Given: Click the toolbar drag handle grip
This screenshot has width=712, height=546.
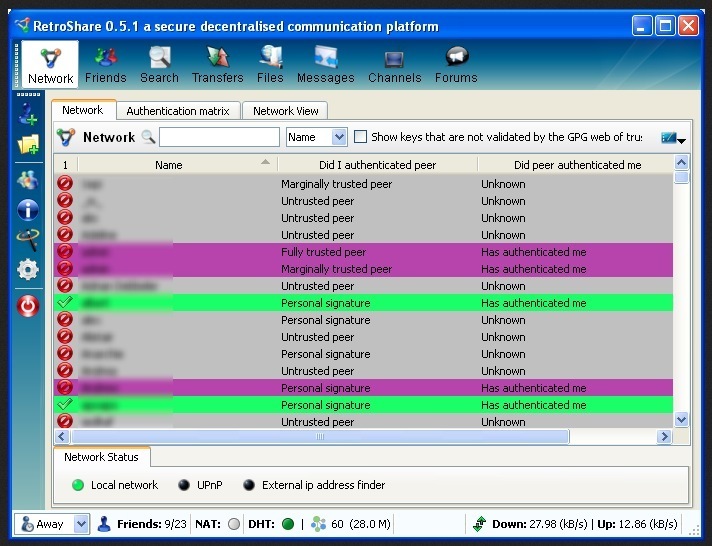Looking at the screenshot, I should [x=17, y=65].
